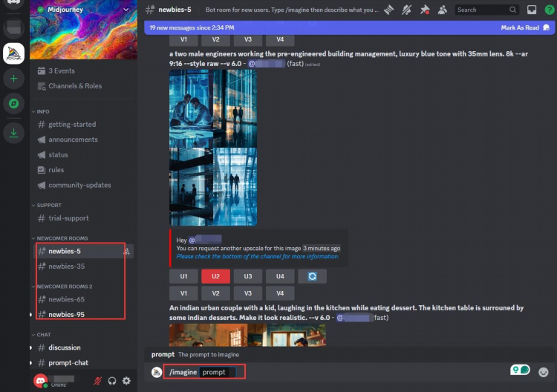Show Member List icon in header
557x392 pixels.
443,10
